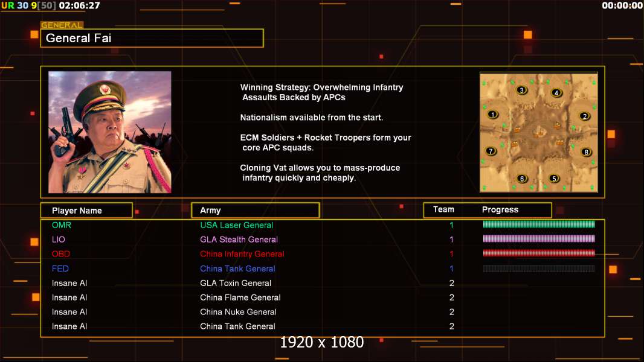Click the Cloning Vat tip text
The image size is (644, 362).
coord(320,173)
